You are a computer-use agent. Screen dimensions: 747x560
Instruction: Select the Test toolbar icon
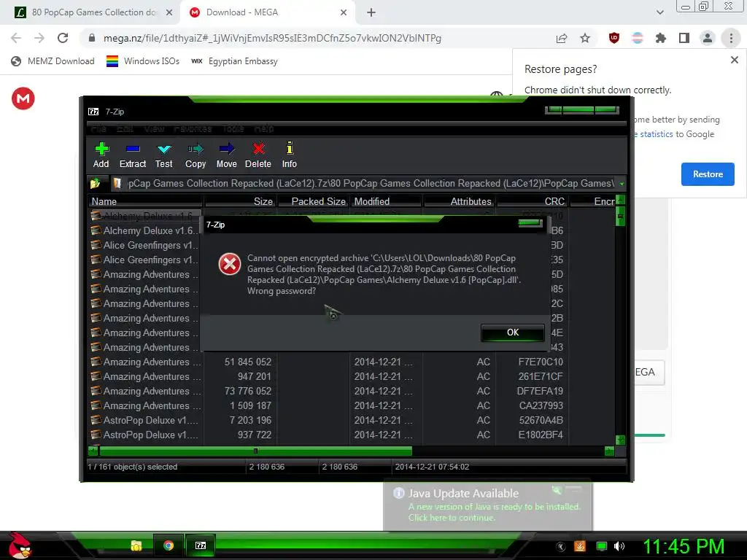[x=164, y=155]
